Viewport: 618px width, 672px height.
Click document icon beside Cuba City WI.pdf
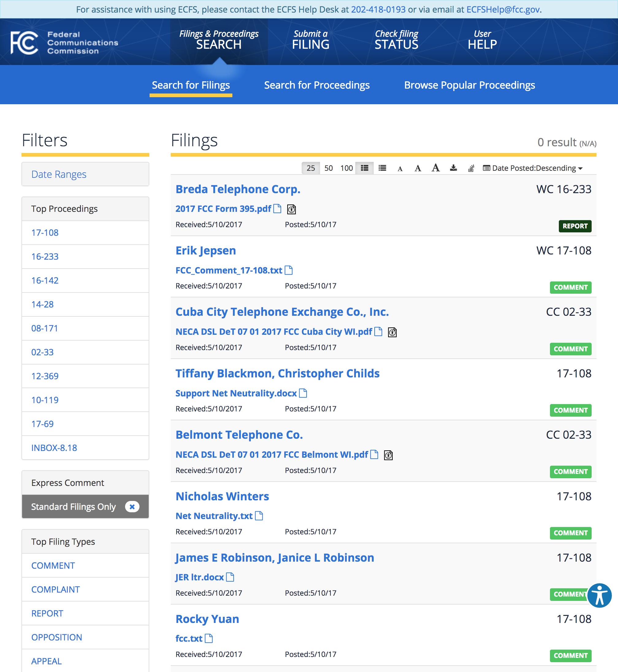point(378,331)
